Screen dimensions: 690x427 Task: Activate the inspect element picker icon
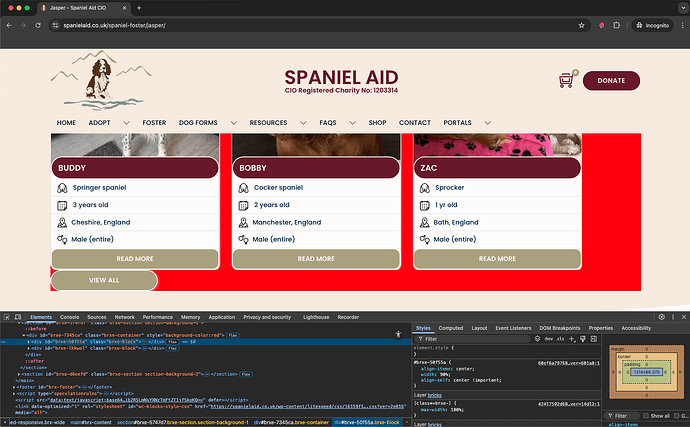pyautogui.click(x=7, y=317)
